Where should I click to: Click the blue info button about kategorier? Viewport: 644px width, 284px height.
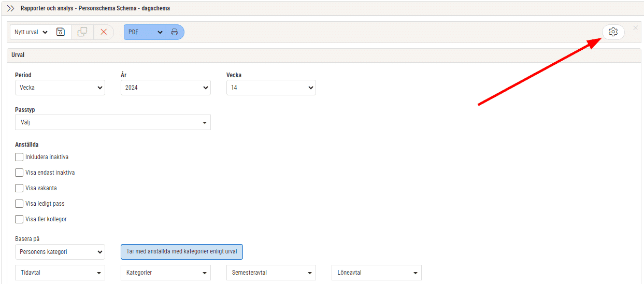point(182,252)
